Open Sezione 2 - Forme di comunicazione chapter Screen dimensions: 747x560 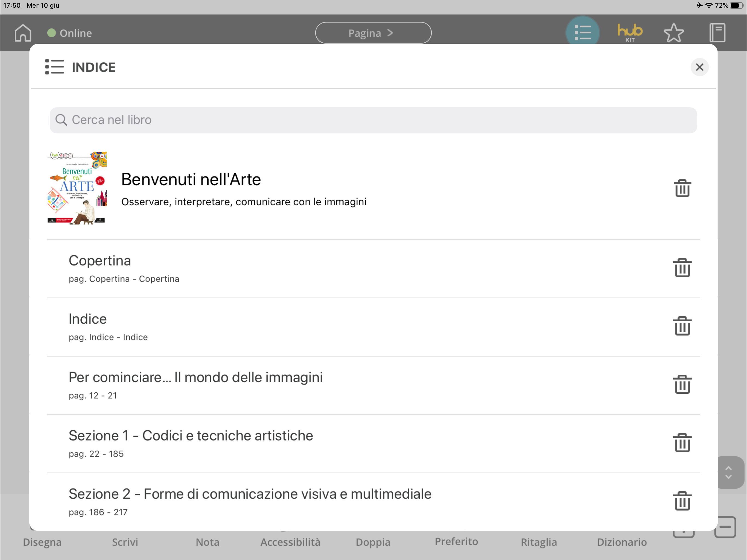[x=250, y=494]
